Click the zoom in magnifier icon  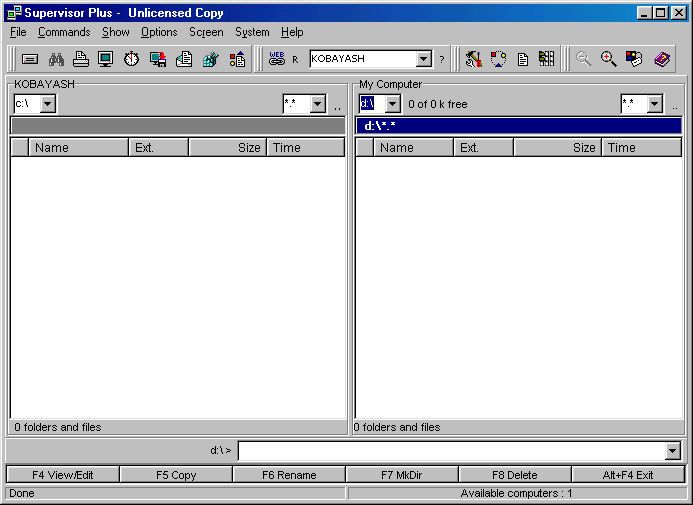[609, 59]
